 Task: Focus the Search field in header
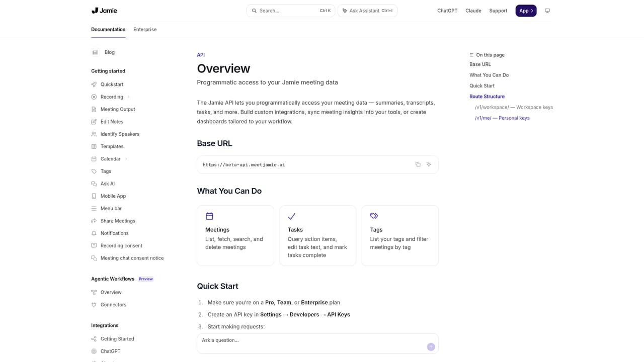291,11
